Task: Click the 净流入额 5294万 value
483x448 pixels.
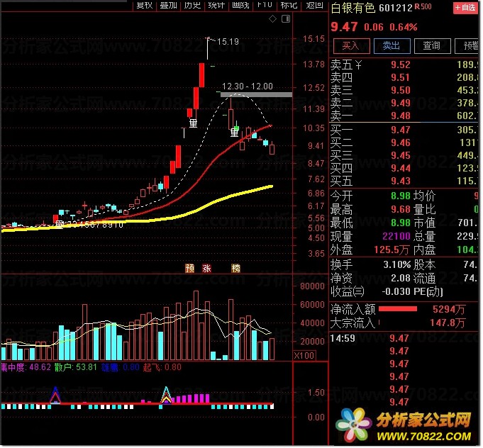Action: 448,310
